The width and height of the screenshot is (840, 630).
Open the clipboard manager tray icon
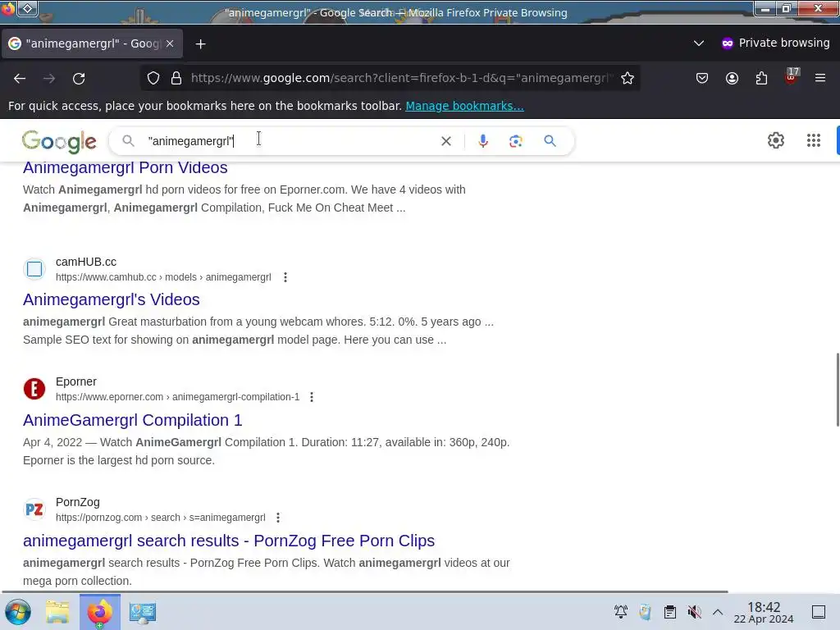pos(669,612)
